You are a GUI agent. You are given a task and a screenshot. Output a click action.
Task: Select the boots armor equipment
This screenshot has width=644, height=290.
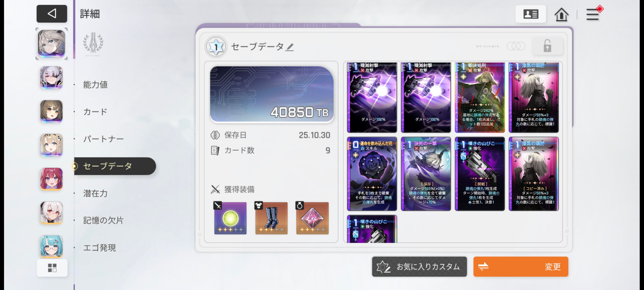tap(271, 218)
